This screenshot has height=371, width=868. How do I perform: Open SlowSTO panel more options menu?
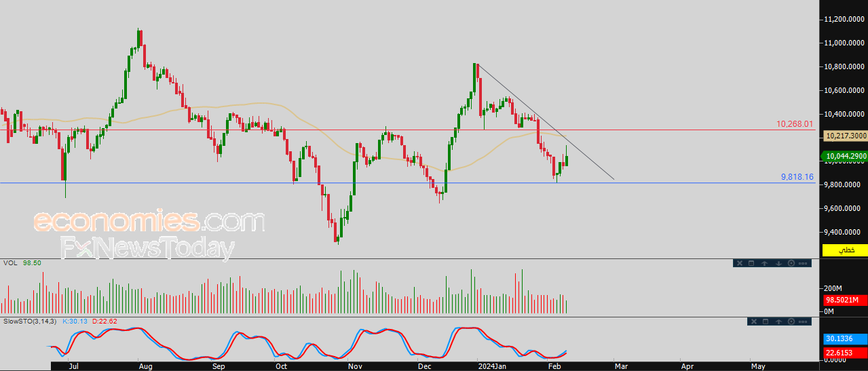pyautogui.click(x=803, y=321)
